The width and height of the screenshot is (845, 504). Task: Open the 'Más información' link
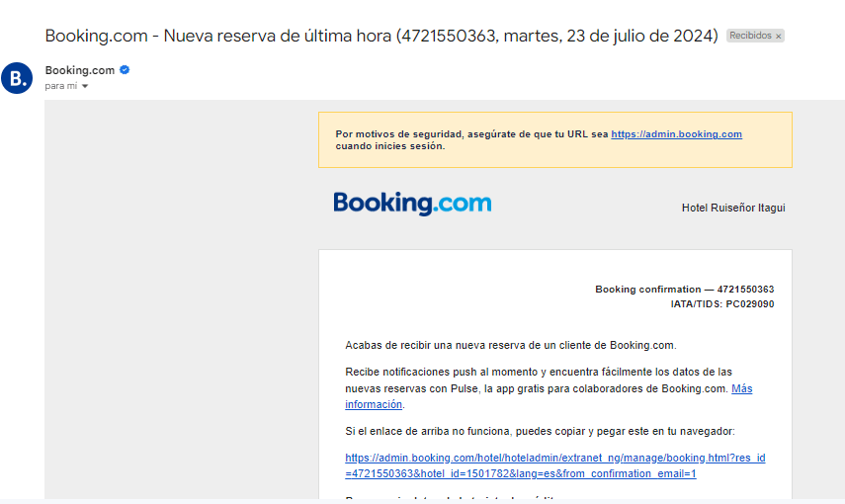(x=549, y=396)
